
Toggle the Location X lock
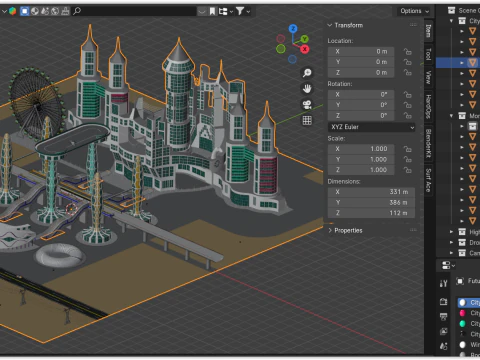[407, 51]
